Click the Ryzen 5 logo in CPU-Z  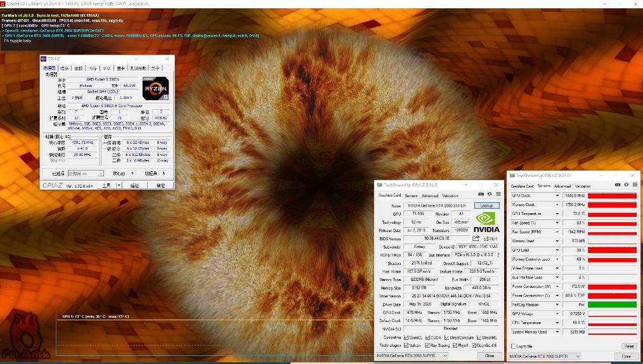pos(155,88)
